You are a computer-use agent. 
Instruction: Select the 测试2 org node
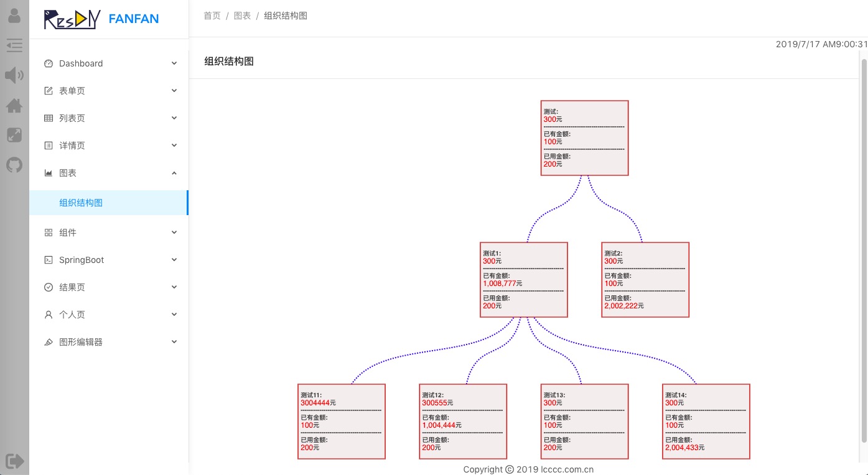pos(645,280)
